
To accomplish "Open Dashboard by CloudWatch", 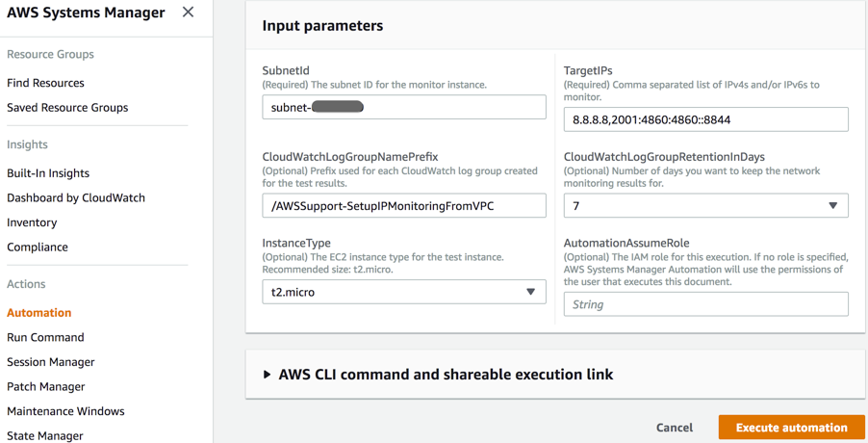I will click(76, 197).
